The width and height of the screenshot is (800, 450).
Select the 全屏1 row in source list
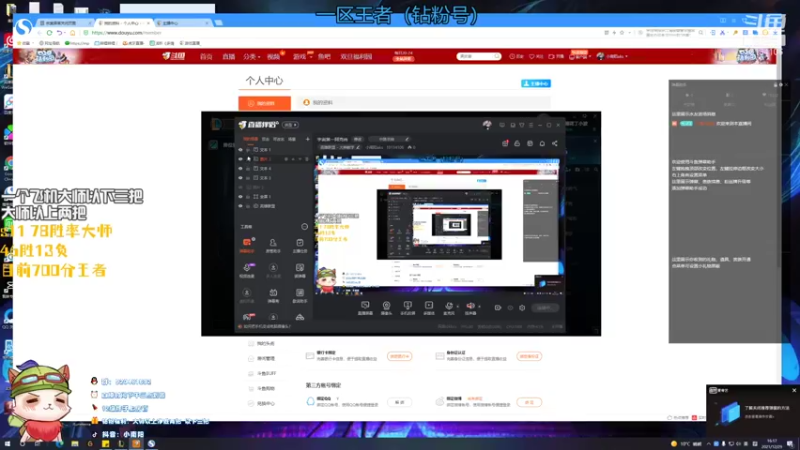tap(274, 196)
